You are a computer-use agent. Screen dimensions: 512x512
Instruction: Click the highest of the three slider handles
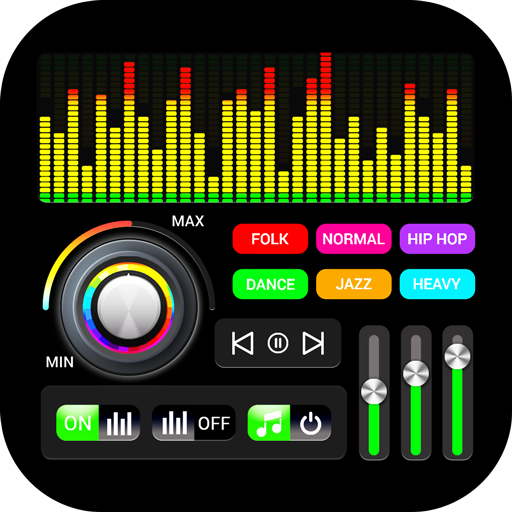457,356
